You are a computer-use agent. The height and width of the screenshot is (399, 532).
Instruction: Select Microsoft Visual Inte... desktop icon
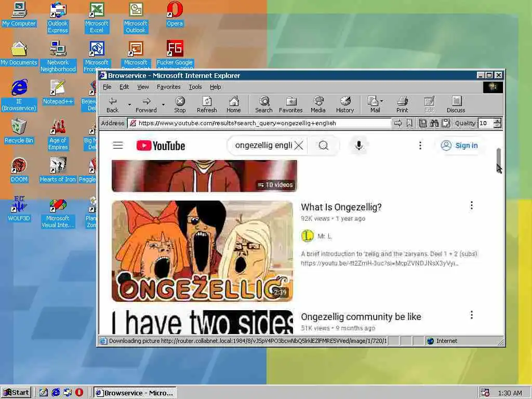tap(58, 212)
